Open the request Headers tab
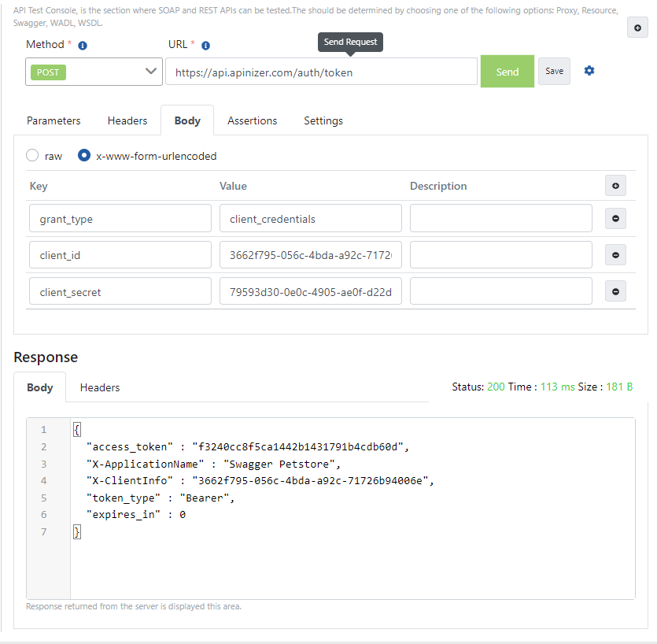This screenshot has height=644, width=657. (127, 120)
